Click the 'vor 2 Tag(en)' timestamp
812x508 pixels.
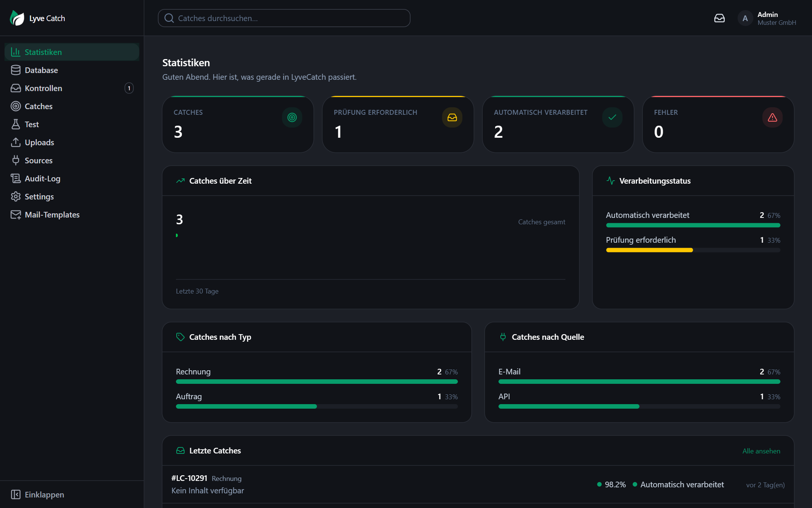tap(765, 485)
